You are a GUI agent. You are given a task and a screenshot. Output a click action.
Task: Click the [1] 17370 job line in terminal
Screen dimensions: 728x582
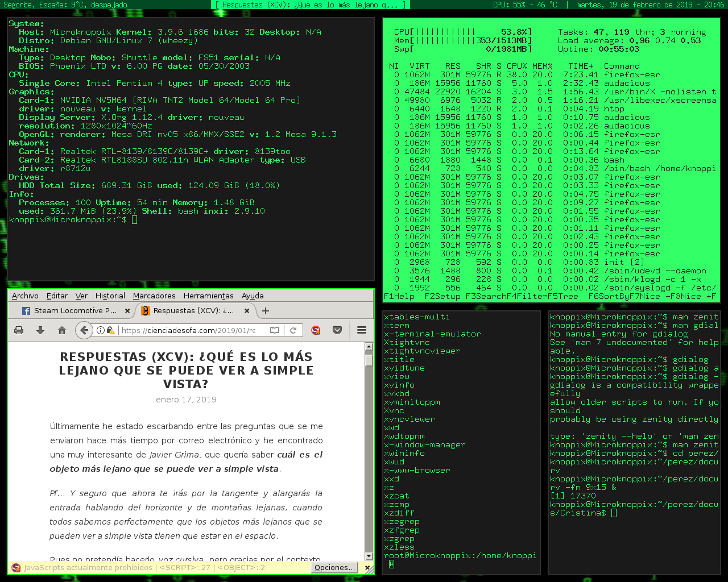(x=573, y=496)
